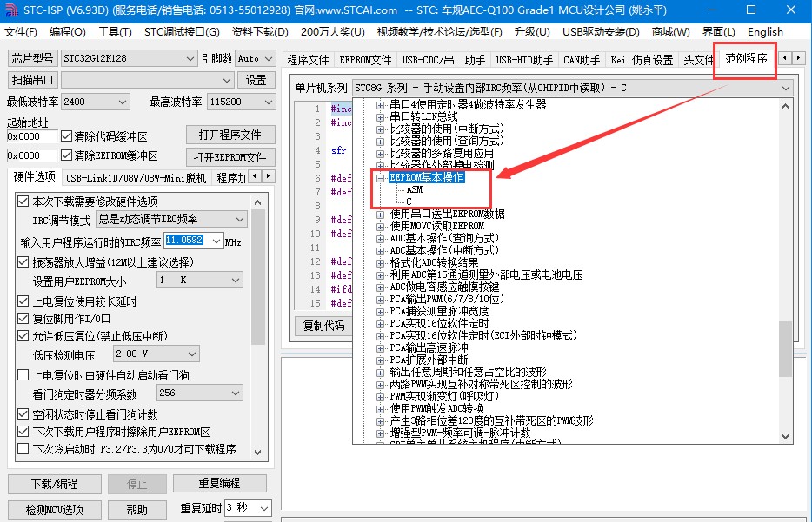Open the 工具(T) menu
Image resolution: width=812 pixels, height=522 pixels.
pos(115,32)
